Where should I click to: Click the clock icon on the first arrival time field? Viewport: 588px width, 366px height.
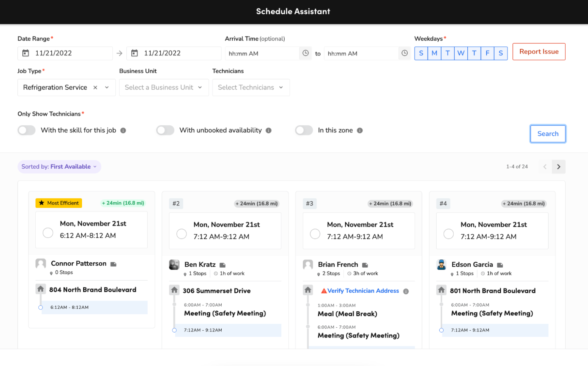click(x=305, y=53)
